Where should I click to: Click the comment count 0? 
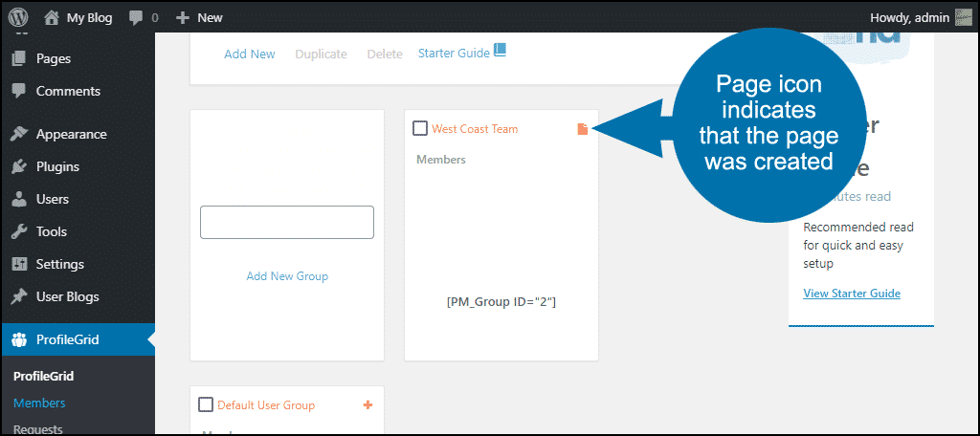click(154, 18)
